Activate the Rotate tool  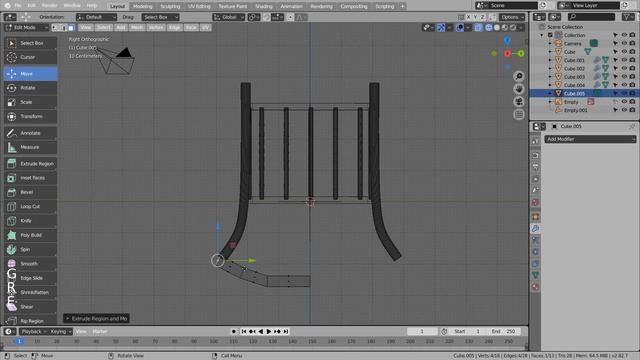click(30, 88)
